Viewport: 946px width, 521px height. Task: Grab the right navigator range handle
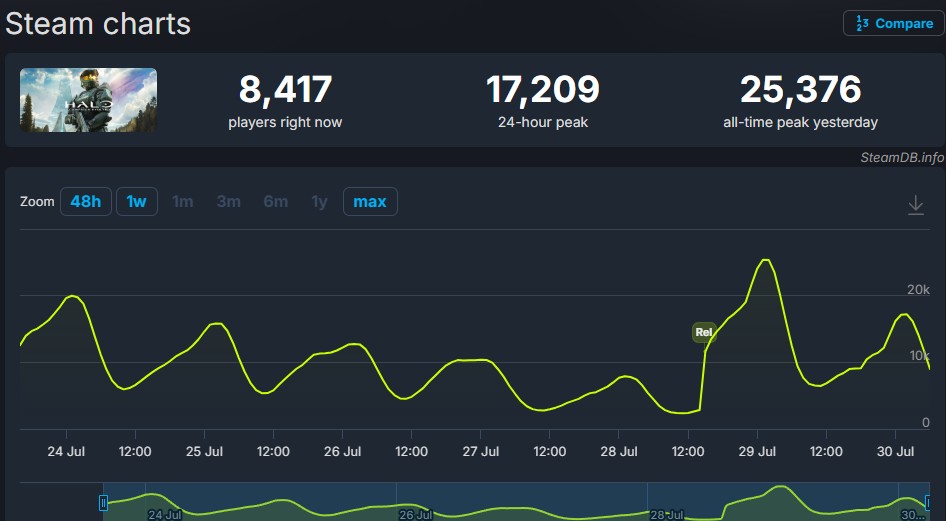(x=929, y=502)
